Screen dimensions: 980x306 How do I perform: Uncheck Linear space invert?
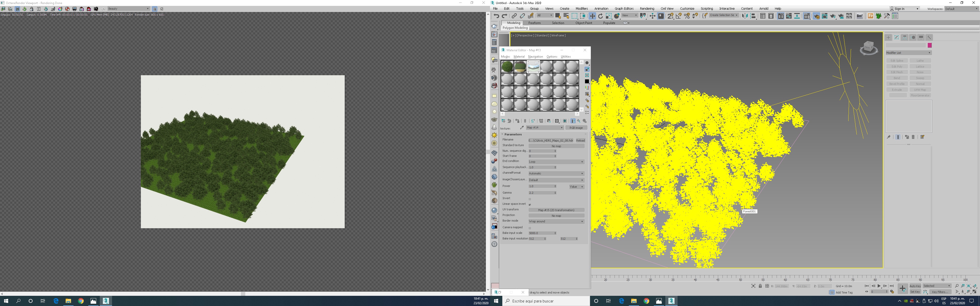pos(530,205)
